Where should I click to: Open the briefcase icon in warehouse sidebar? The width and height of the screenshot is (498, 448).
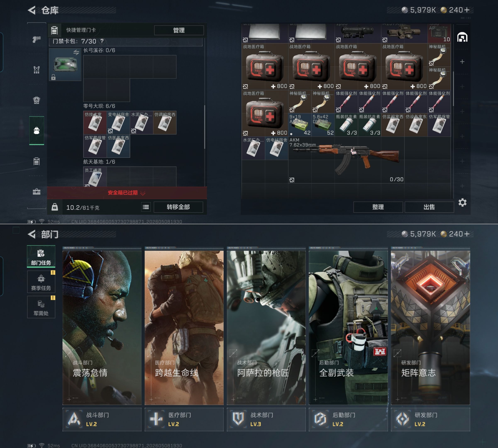[x=37, y=191]
